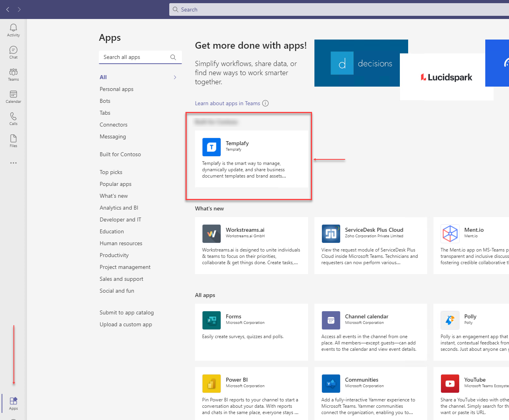The height and width of the screenshot is (420, 509).
Task: Open the YouTube card title
Action: [x=475, y=380]
